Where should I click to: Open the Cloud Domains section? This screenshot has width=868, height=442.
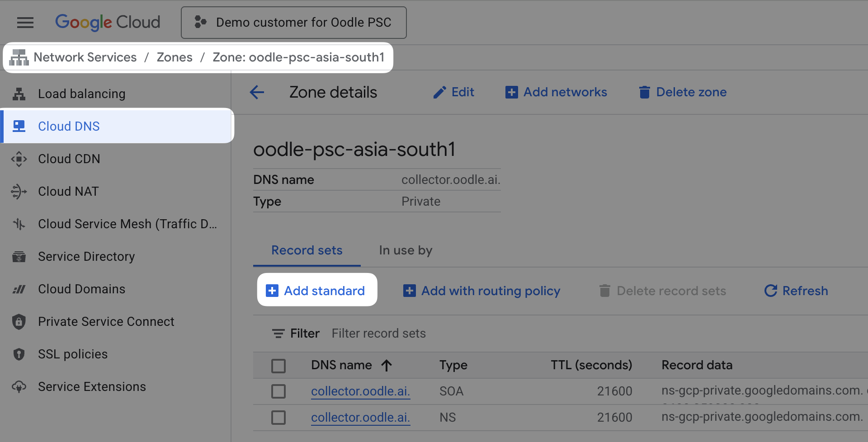tap(81, 289)
